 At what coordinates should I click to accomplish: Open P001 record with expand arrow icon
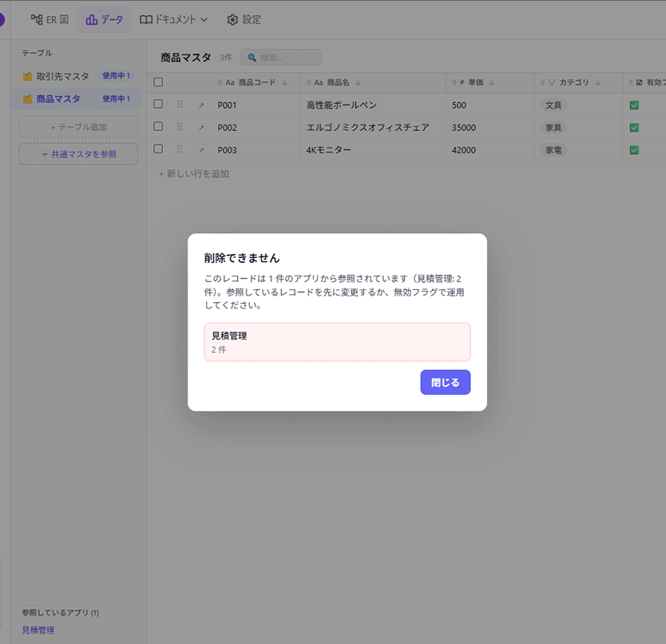pyautogui.click(x=201, y=105)
